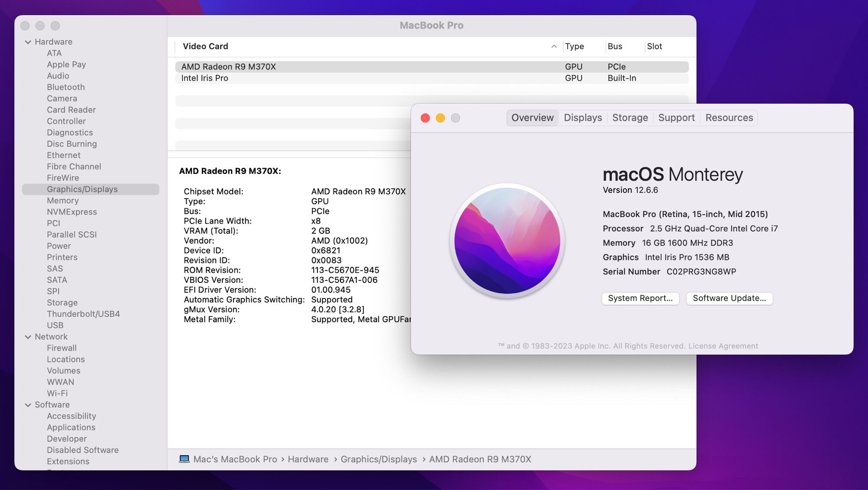
Task: Open the Support tab
Action: (676, 118)
